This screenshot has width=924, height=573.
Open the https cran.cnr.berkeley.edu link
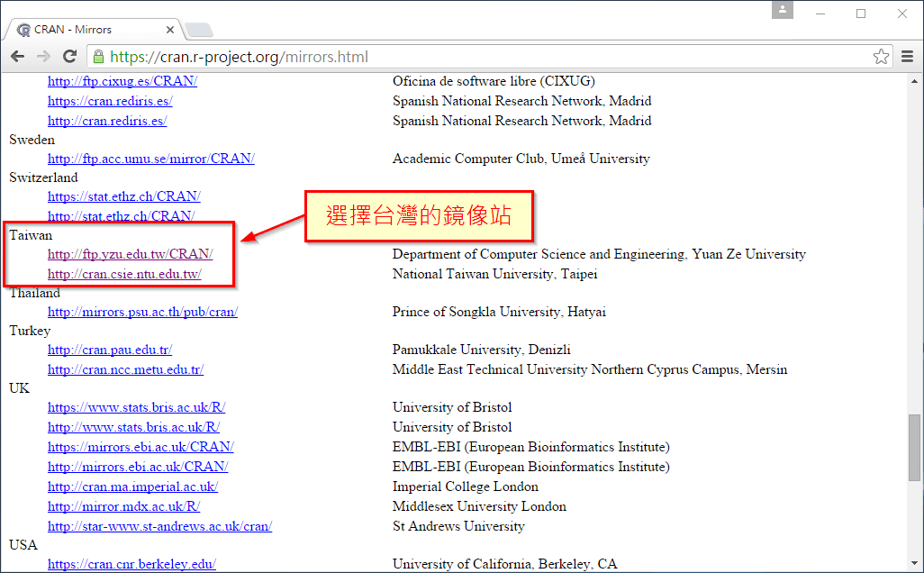coord(131,564)
